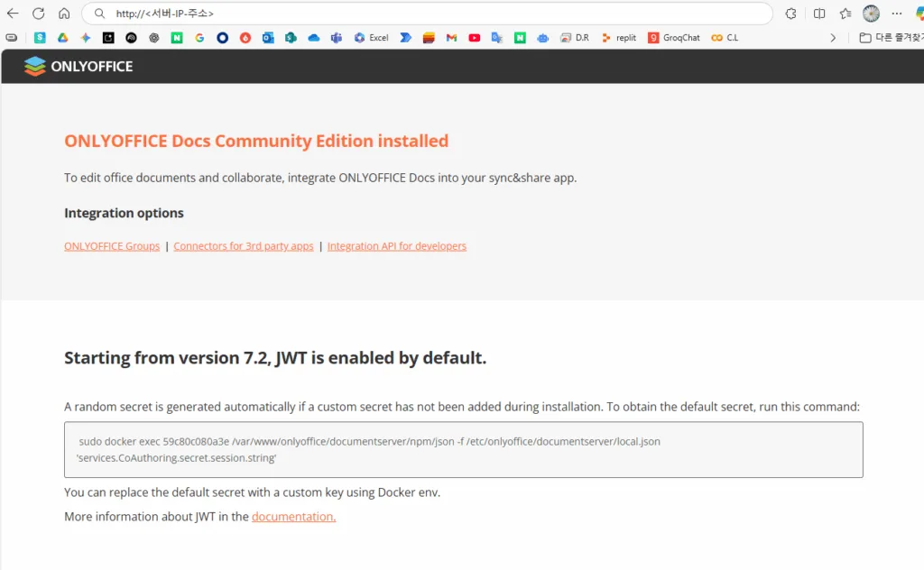
Task: Open the Outlook bookmark icon
Action: [x=268, y=38]
